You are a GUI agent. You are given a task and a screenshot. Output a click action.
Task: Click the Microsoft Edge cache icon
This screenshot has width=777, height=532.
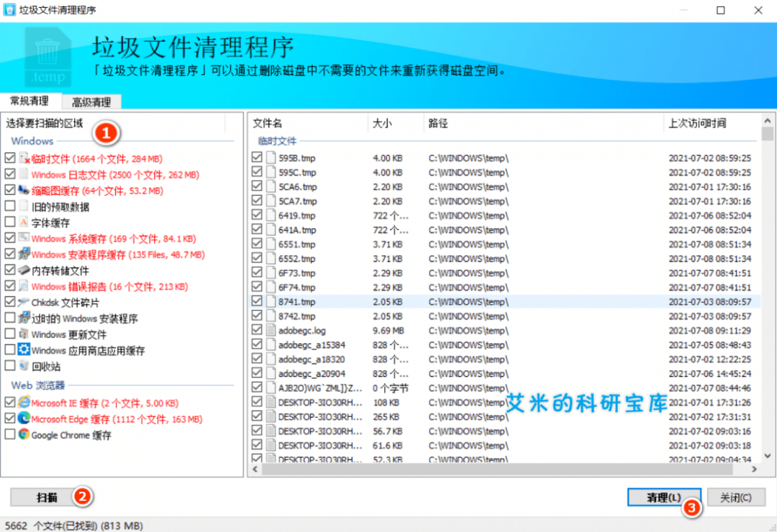pyautogui.click(x=24, y=418)
